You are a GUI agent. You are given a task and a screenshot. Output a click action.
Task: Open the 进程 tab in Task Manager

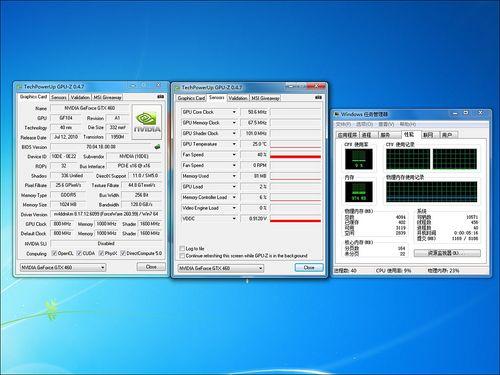coord(367,135)
